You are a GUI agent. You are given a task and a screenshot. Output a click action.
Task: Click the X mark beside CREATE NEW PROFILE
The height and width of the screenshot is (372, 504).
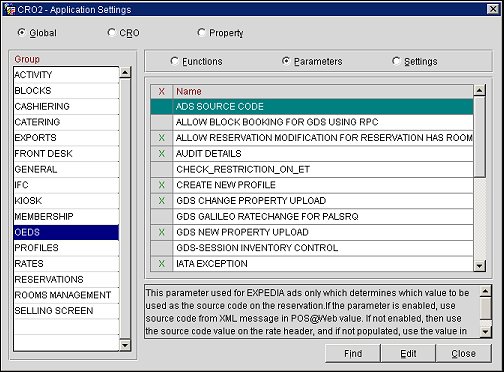point(162,185)
